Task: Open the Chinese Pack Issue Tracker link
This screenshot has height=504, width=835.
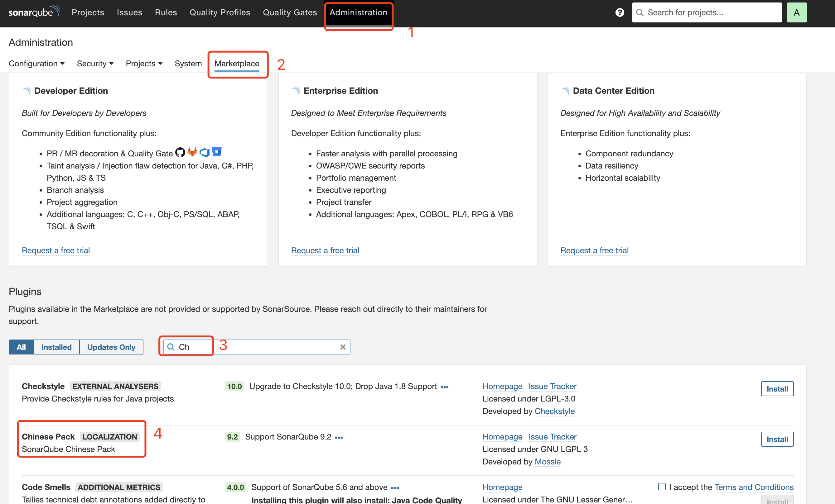Action: click(x=553, y=437)
